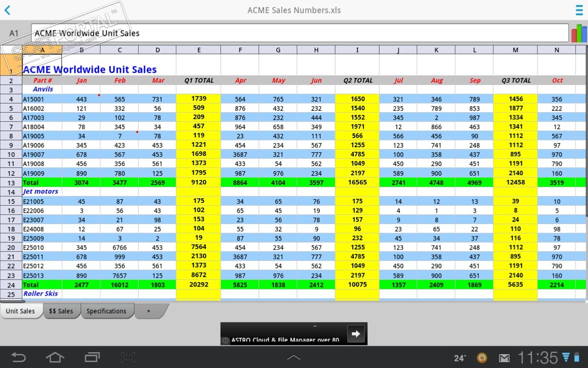Click the 'Jet motors' category cell

click(42, 191)
